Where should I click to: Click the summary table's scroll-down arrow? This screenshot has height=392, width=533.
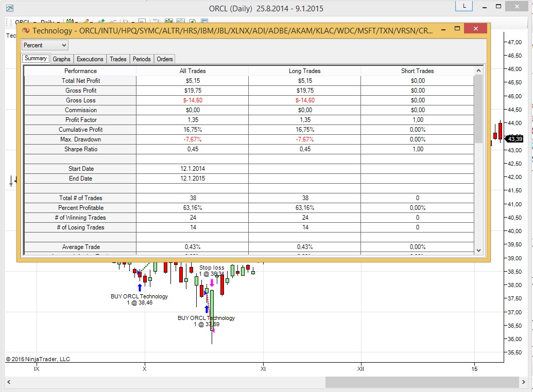tap(478, 251)
